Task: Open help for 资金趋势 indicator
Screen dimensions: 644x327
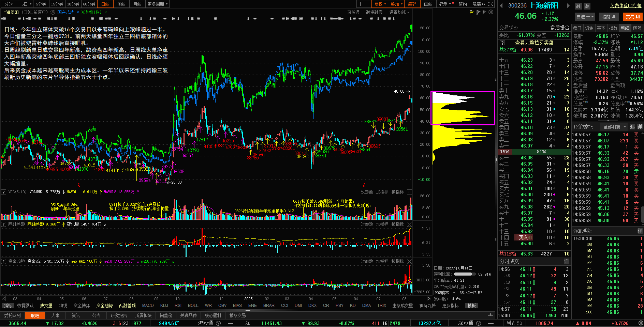Action: pos(4,261)
